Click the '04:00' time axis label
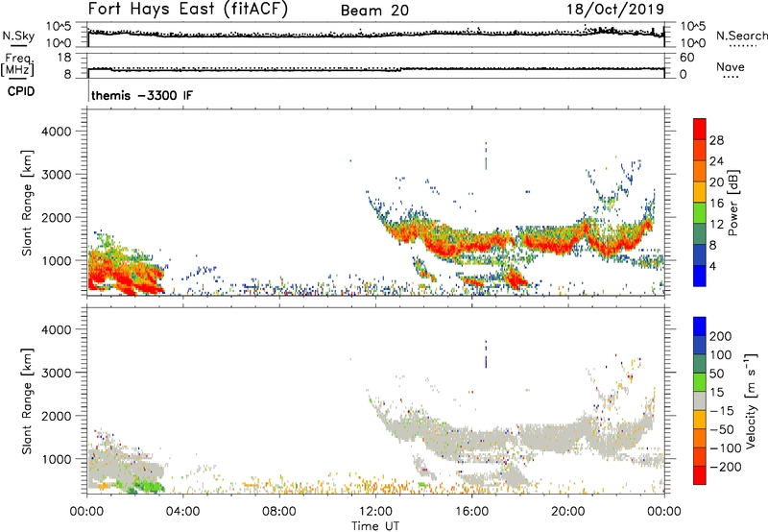The width and height of the screenshot is (768, 532). (183, 512)
